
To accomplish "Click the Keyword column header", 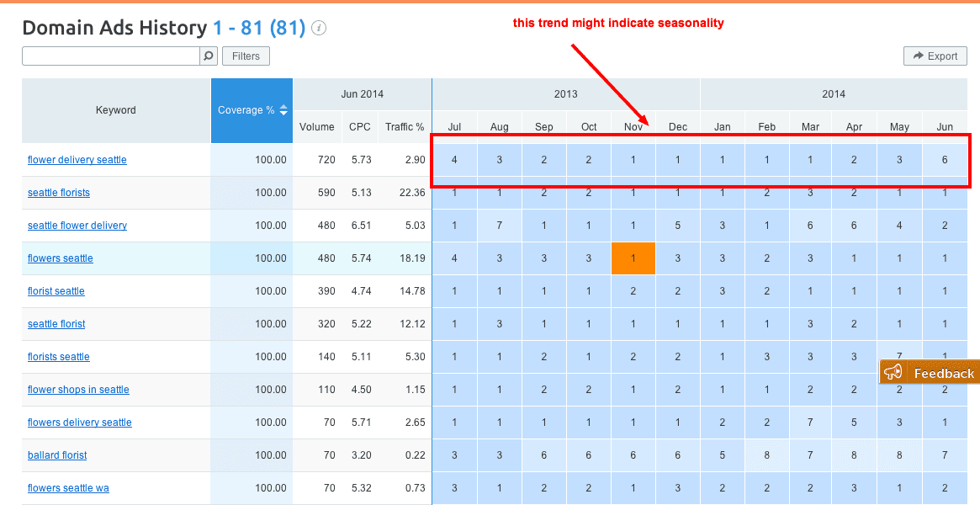I will 116,110.
